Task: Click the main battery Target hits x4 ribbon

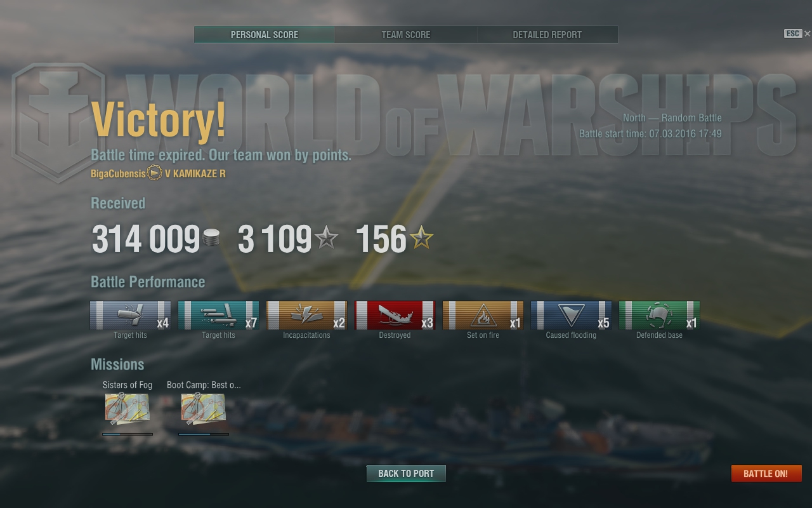Action: click(130, 315)
